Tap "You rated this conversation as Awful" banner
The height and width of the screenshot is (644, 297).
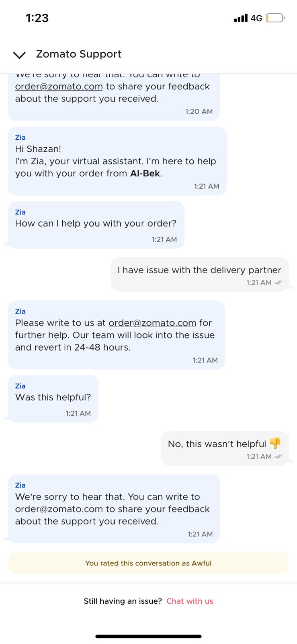tap(148, 563)
